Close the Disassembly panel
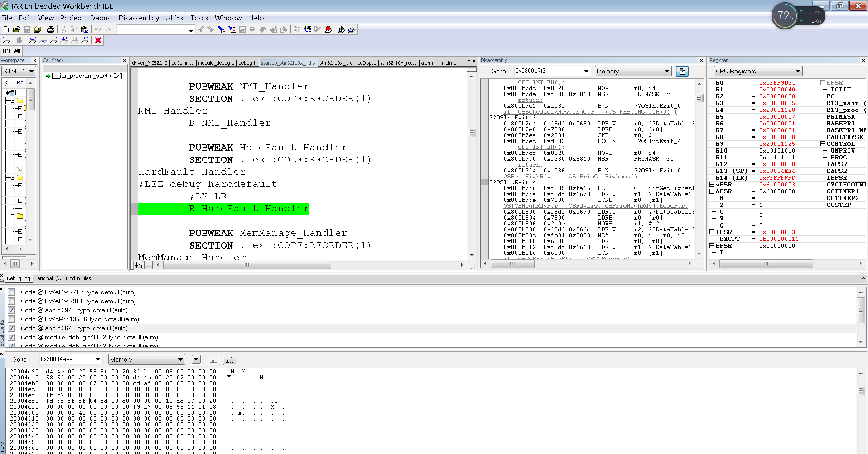 (702, 60)
